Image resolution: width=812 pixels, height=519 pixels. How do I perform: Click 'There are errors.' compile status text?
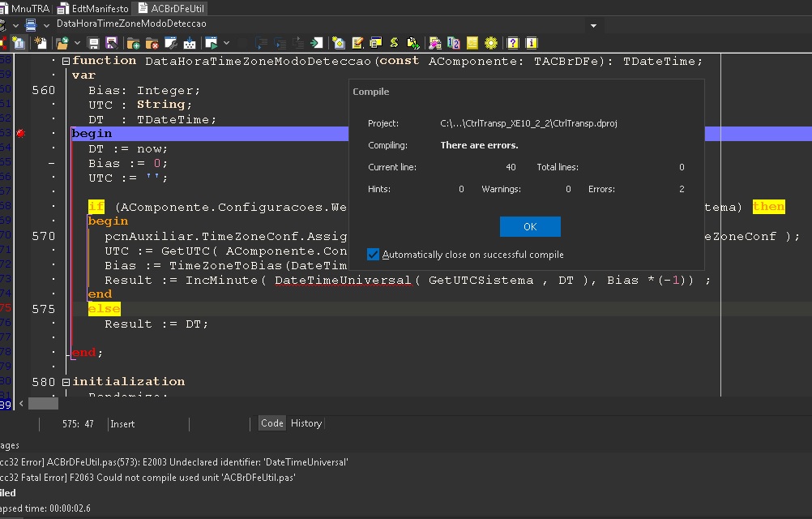coord(479,145)
